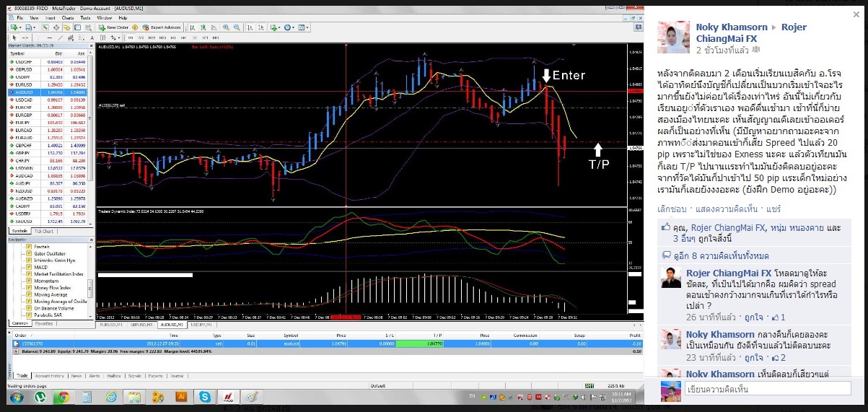This screenshot has height=412, width=868.
Task: Click the New Order button
Action: point(113,27)
